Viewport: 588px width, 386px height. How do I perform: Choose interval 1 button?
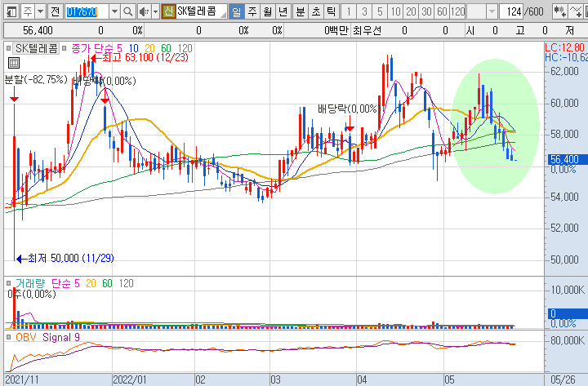(x=349, y=12)
